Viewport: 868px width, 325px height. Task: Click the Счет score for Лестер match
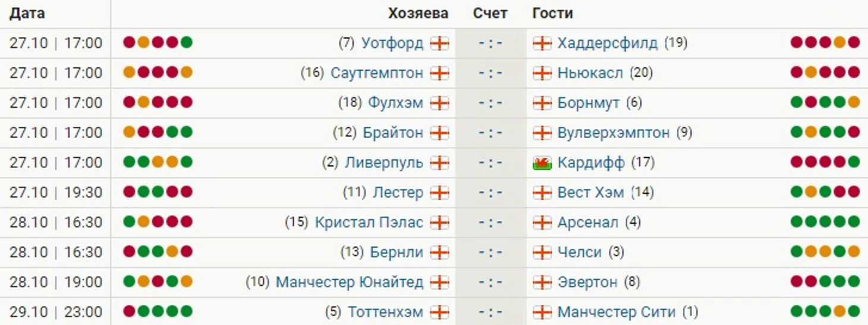tap(491, 193)
